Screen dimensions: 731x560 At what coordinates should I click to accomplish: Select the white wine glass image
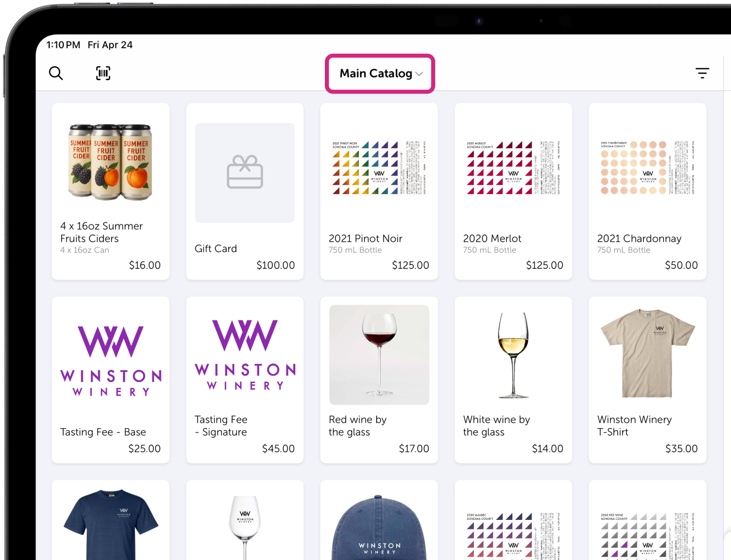(x=513, y=355)
